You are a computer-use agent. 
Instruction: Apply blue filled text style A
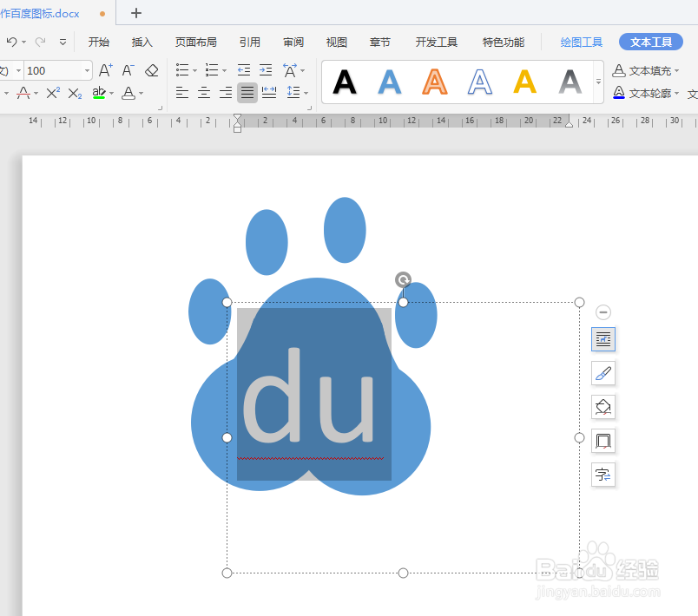[390, 82]
